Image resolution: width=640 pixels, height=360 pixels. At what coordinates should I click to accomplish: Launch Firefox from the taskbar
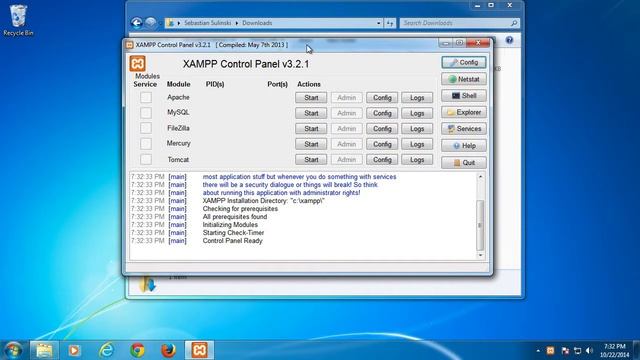pos(168,350)
